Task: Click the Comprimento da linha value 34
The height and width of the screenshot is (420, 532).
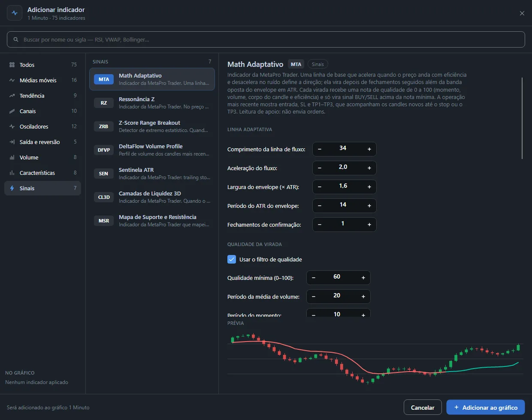Action: (x=343, y=148)
